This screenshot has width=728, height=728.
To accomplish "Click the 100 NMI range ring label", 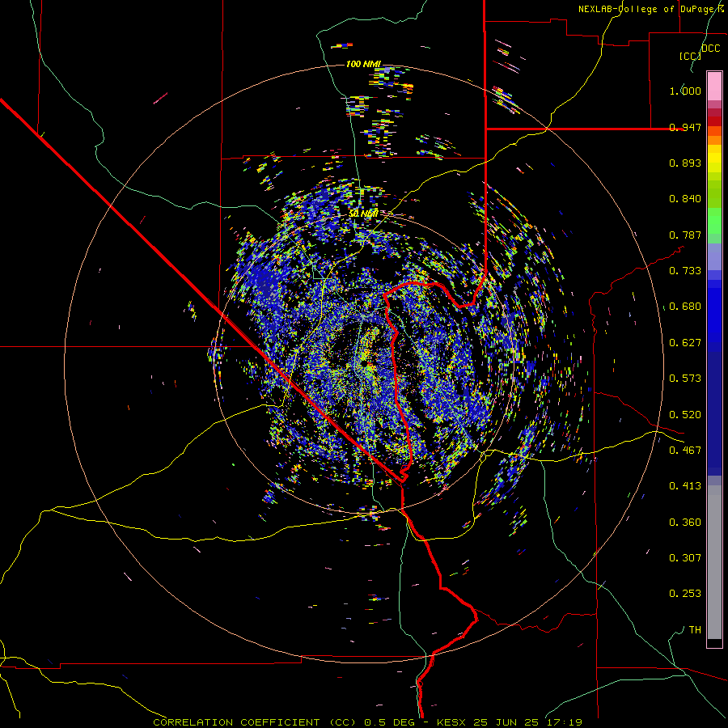I will coord(363,64).
